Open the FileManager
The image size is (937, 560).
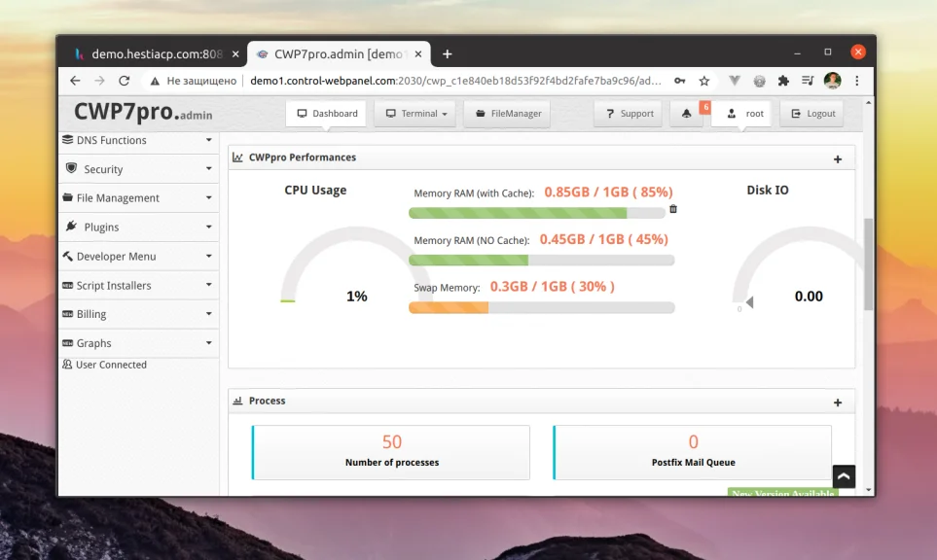coord(507,113)
